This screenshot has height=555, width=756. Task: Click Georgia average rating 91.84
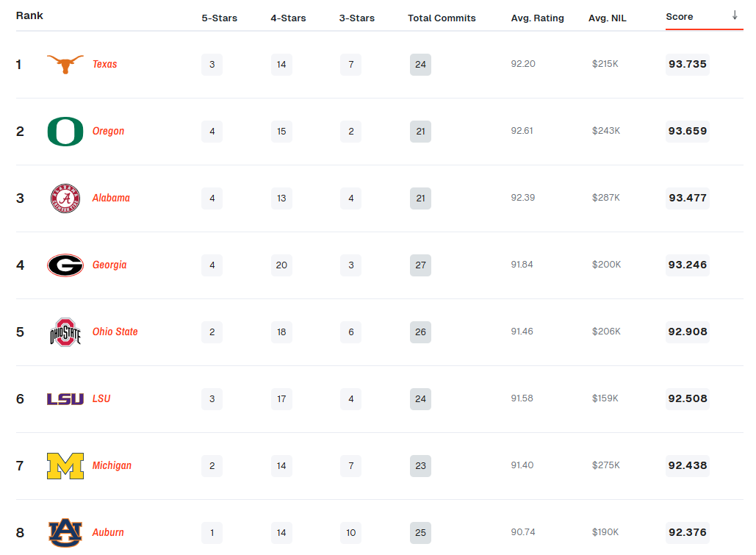(522, 265)
